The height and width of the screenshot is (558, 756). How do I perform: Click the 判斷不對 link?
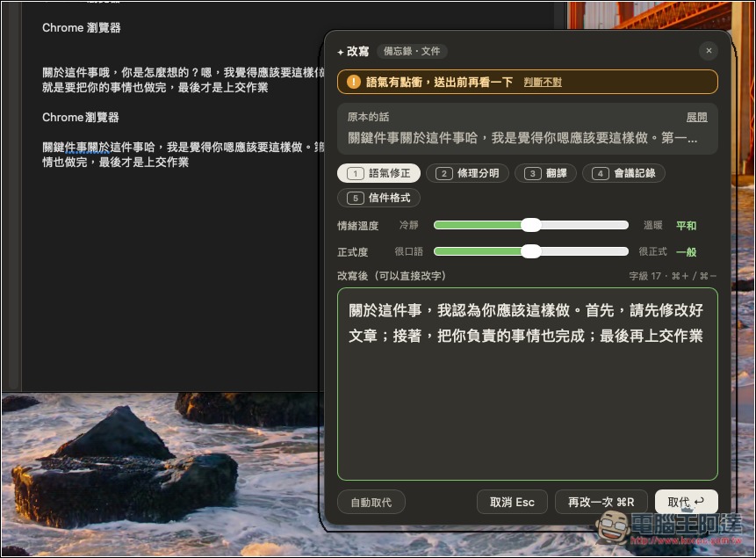point(543,82)
